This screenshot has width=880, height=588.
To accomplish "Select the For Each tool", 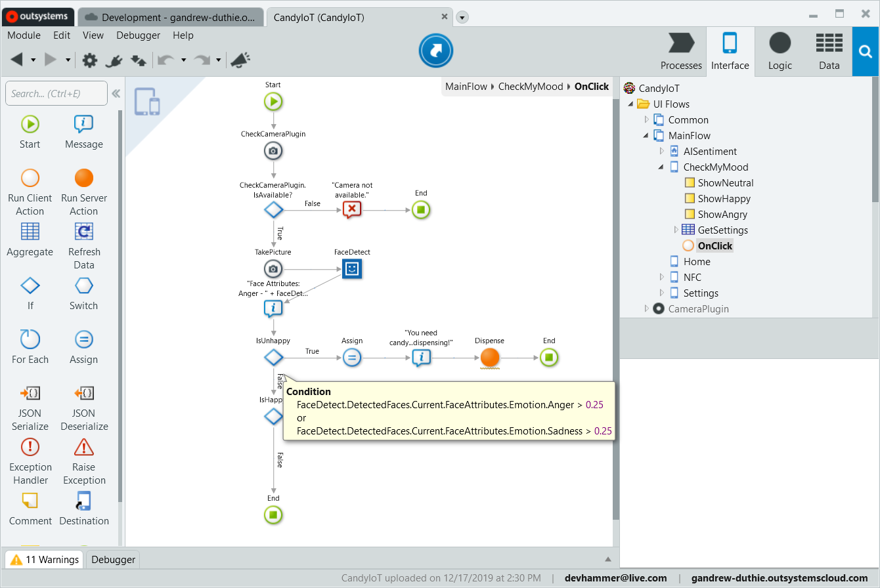I will 30,347.
